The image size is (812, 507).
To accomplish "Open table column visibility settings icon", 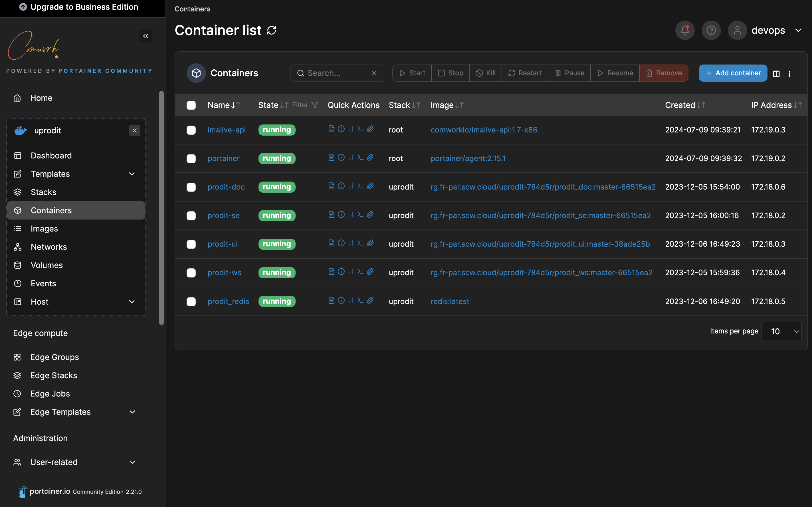I will (x=776, y=74).
